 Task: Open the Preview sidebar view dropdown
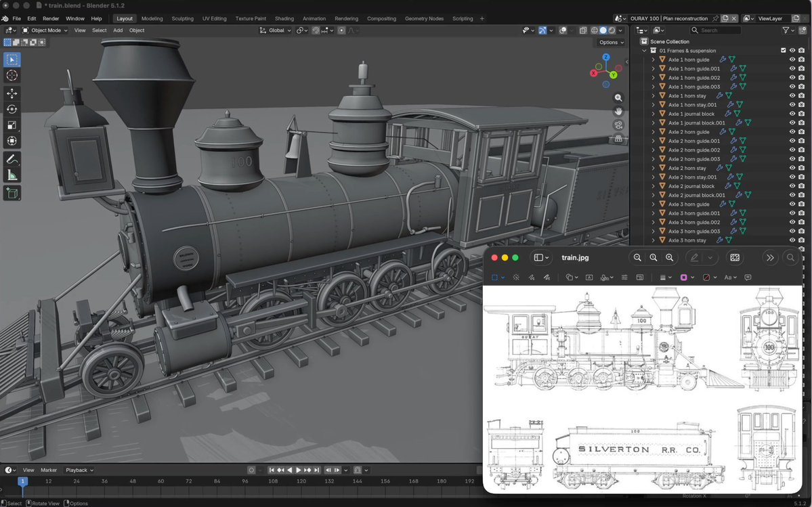click(x=541, y=258)
